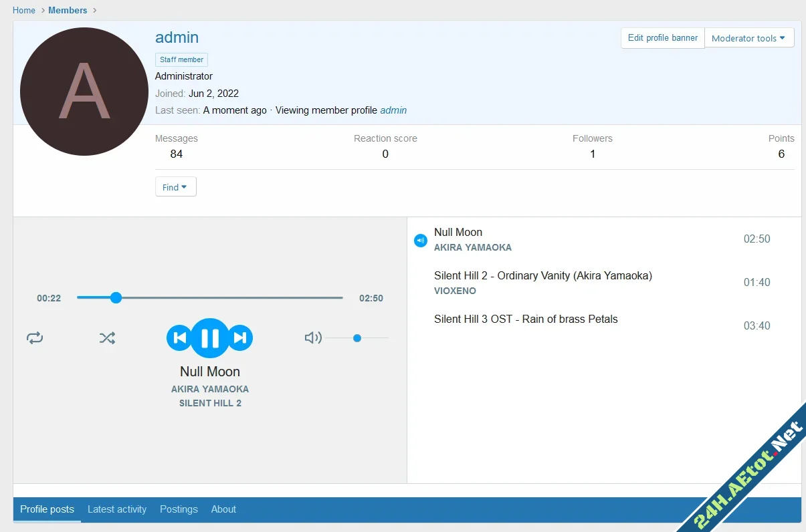Go back to the previous track

coord(179,338)
